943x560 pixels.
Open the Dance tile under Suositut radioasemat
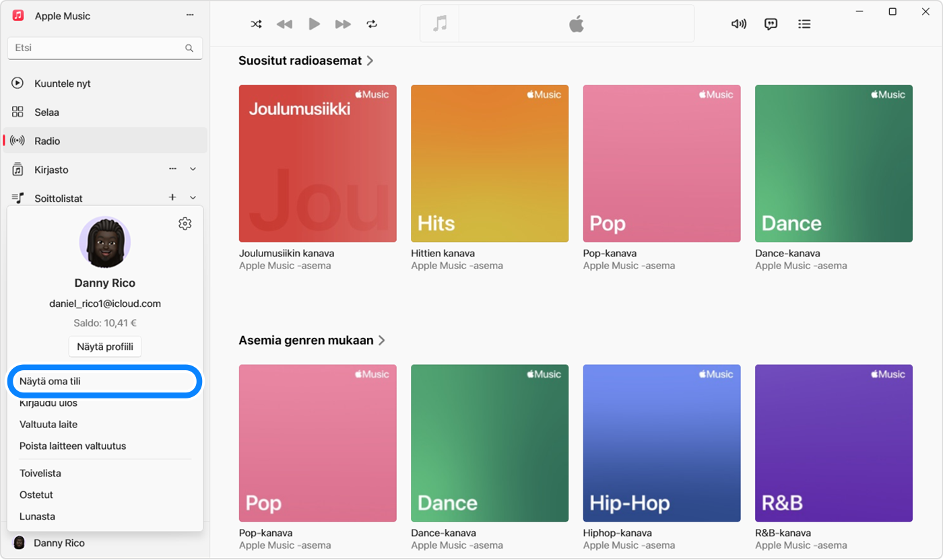click(x=834, y=164)
